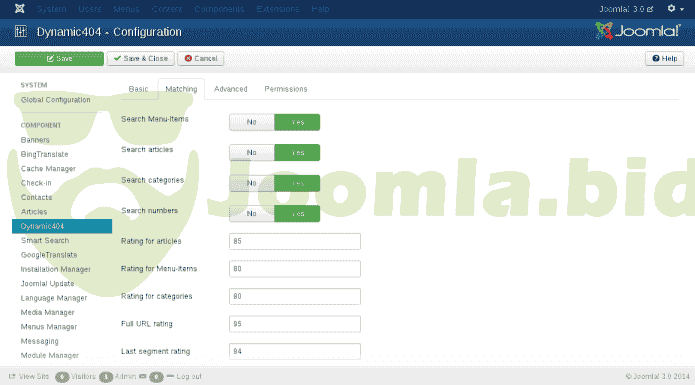Click the View Site external link icon
Image resolution: width=695 pixels, height=385 pixels.
point(12,376)
